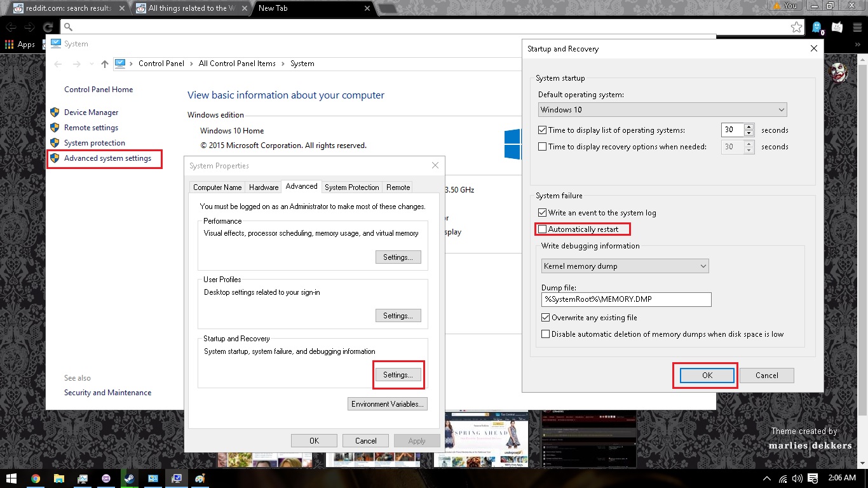Open the Chrome hamburger menu
Screen dimensions: 868x488
click(858, 27)
